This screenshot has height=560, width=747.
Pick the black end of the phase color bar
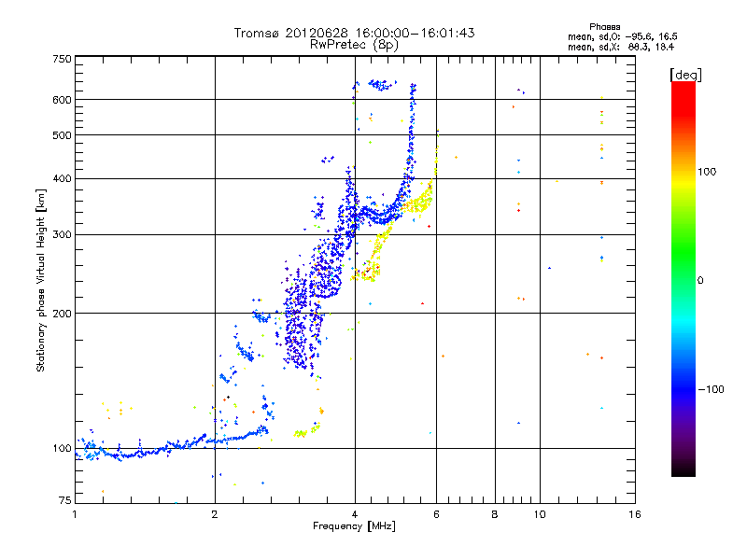(x=684, y=469)
